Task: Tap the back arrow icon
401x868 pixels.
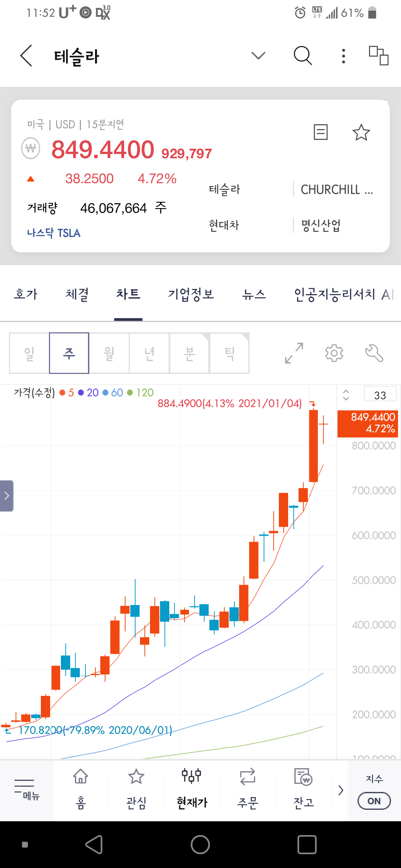Action: tap(26, 56)
